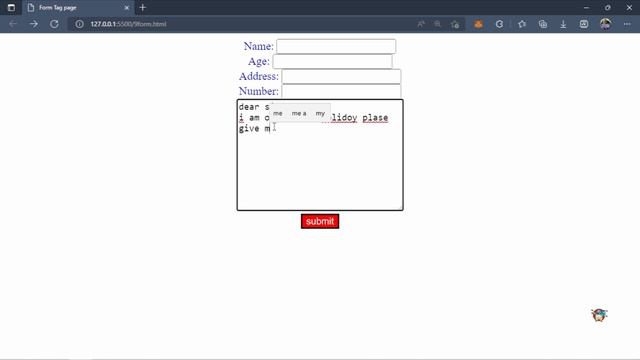Click the 'Name:' label
The height and width of the screenshot is (360, 640).
(x=258, y=46)
